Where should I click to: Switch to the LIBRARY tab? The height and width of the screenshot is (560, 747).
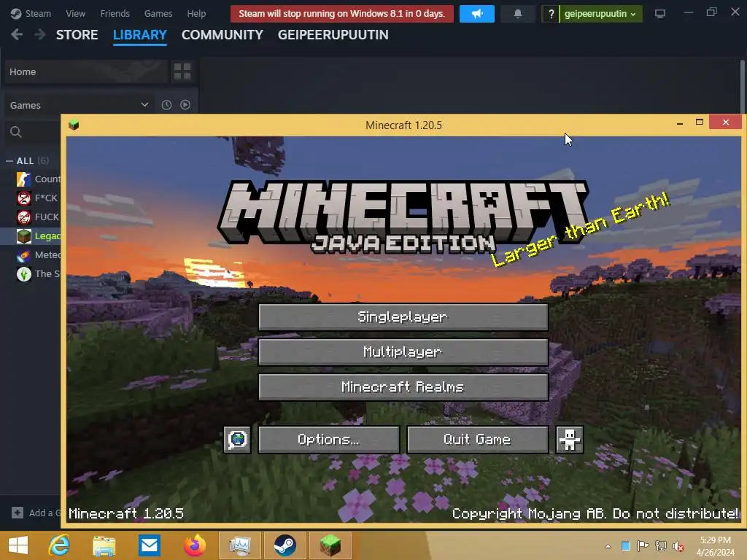coord(139,35)
